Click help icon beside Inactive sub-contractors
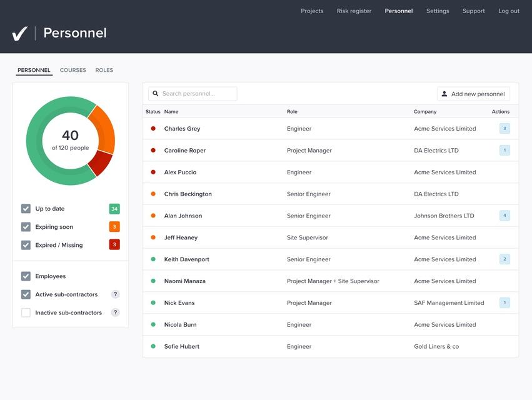The image size is (532, 400). pos(115,312)
